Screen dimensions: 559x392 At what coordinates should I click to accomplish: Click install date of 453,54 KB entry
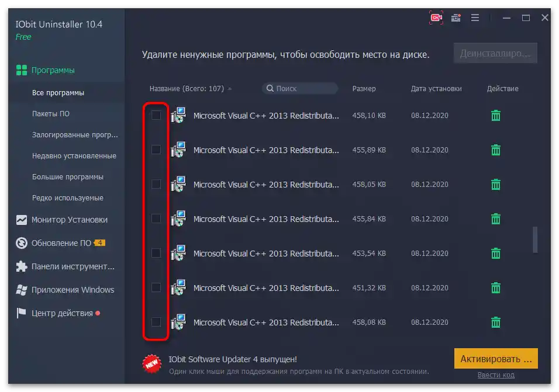coord(430,253)
